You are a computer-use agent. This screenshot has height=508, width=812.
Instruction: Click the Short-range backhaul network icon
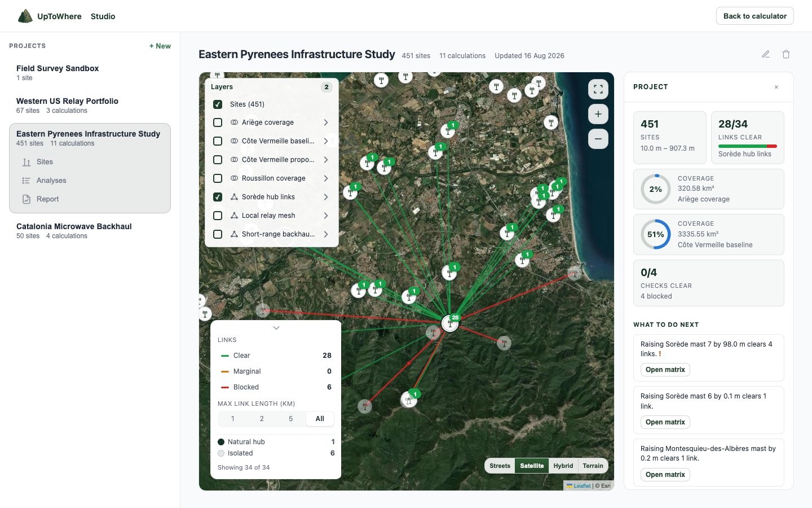[234, 234]
